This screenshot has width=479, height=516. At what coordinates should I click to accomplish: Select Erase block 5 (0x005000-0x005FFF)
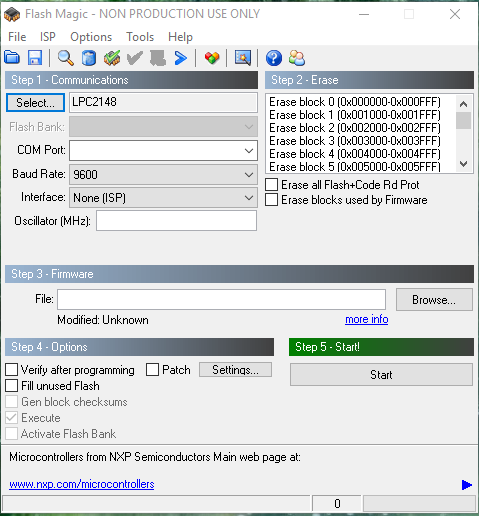point(355,166)
